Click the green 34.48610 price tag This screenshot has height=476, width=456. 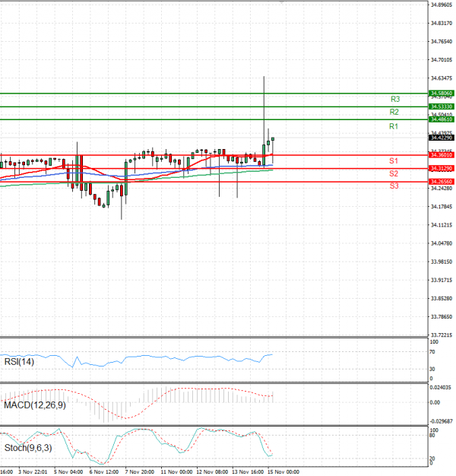pos(442,119)
